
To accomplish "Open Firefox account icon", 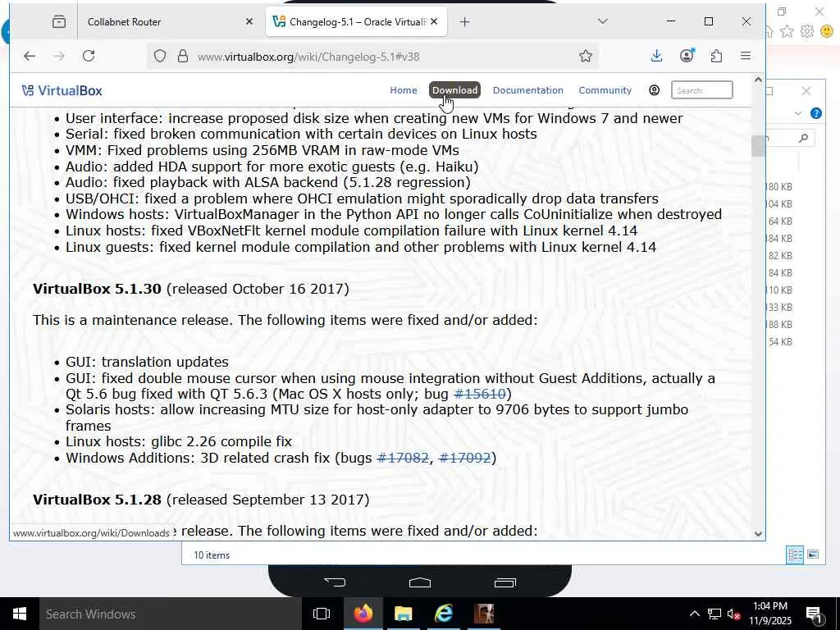I will pyautogui.click(x=687, y=56).
